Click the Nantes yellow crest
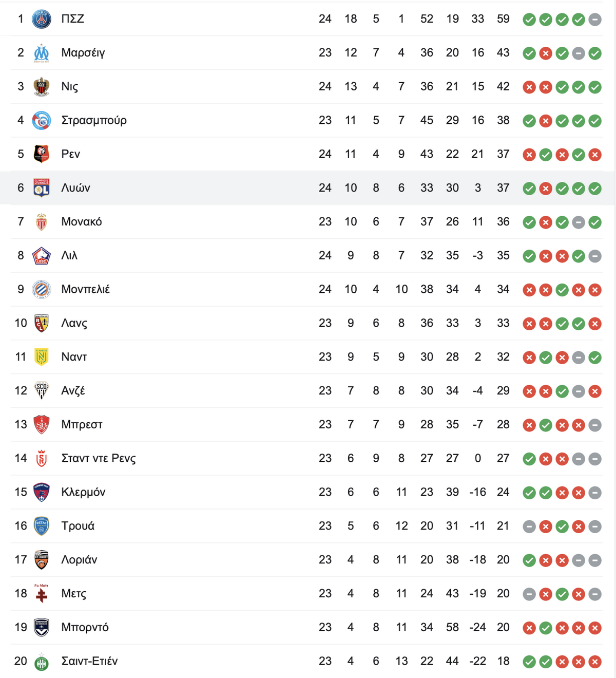Image resolution: width=616 pixels, height=678 pixels. click(42, 357)
